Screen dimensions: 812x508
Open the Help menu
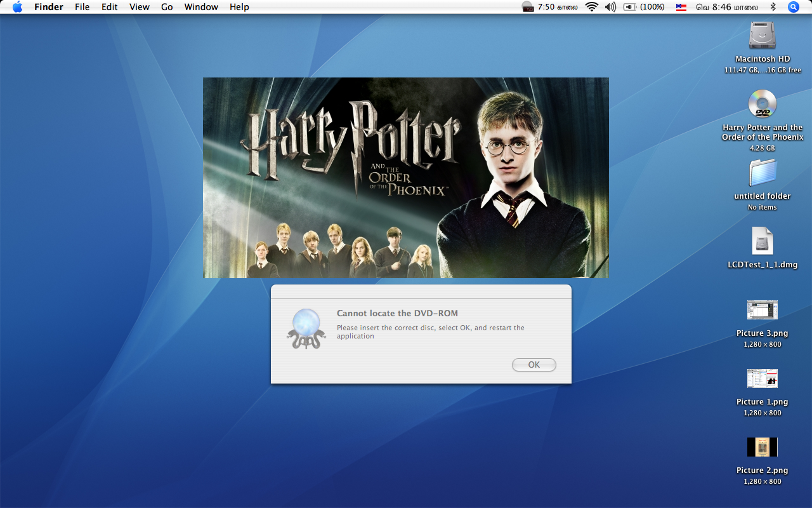pos(239,7)
